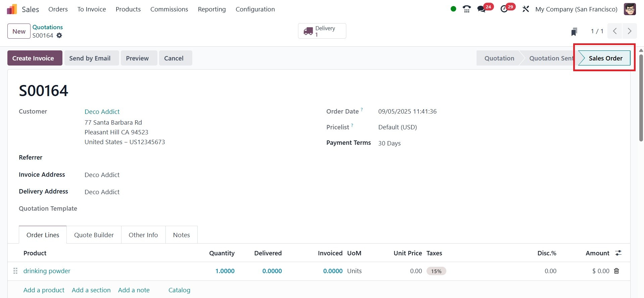
Task: Open the optional columns settings icon
Action: 618,253
